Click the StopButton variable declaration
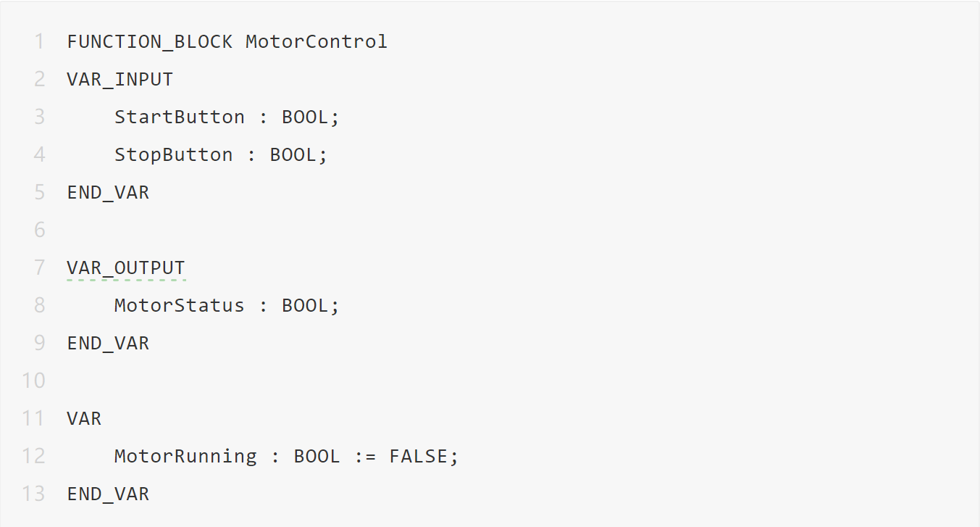Screen dimensions: 980x527 click(x=173, y=154)
